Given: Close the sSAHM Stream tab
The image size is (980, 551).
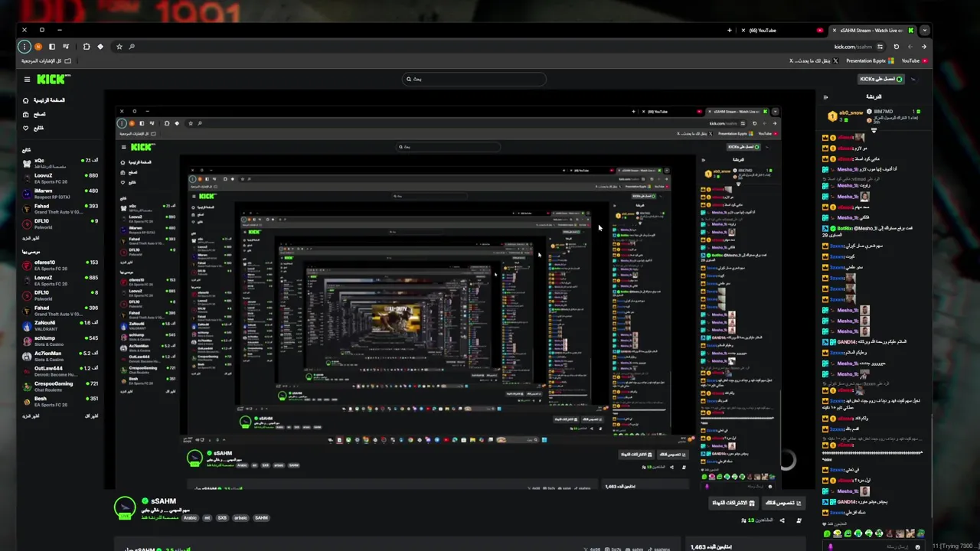Looking at the screenshot, I should tap(835, 31).
